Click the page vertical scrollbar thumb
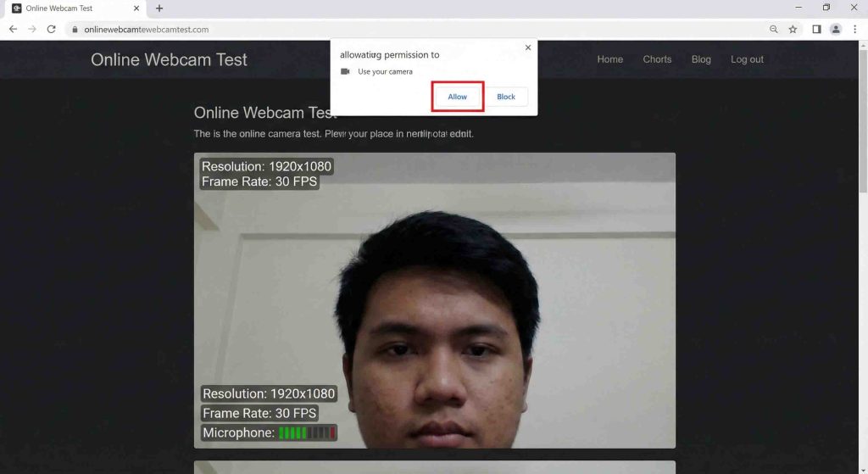Viewport: 868px width, 474px height. (863, 121)
